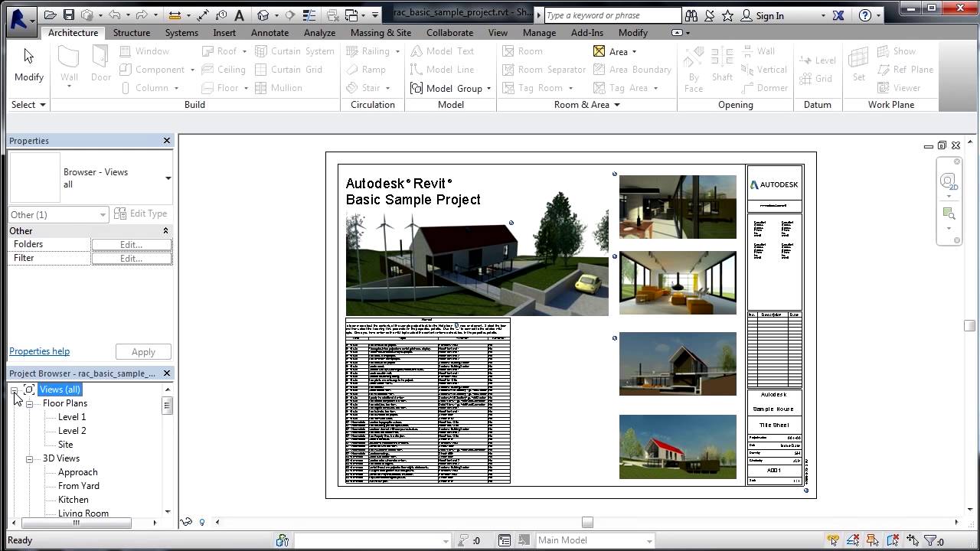
Task: Select the Door tool in Build panel
Action: point(101,65)
